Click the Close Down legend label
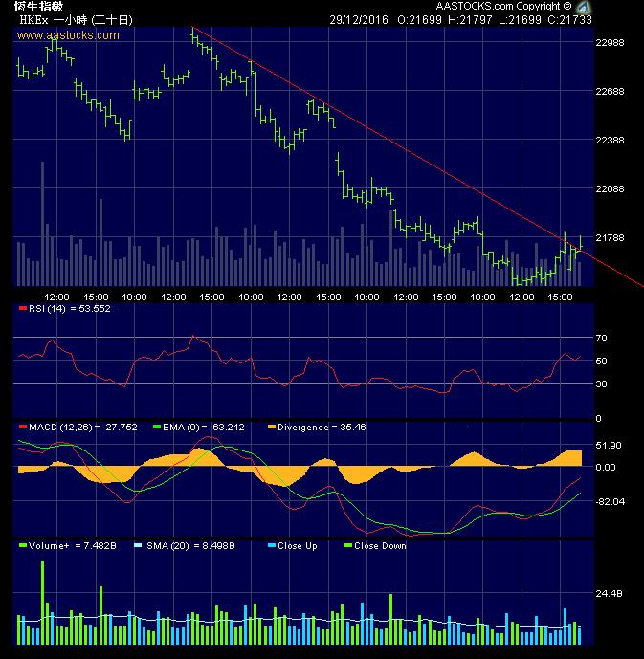 pyautogui.click(x=381, y=546)
